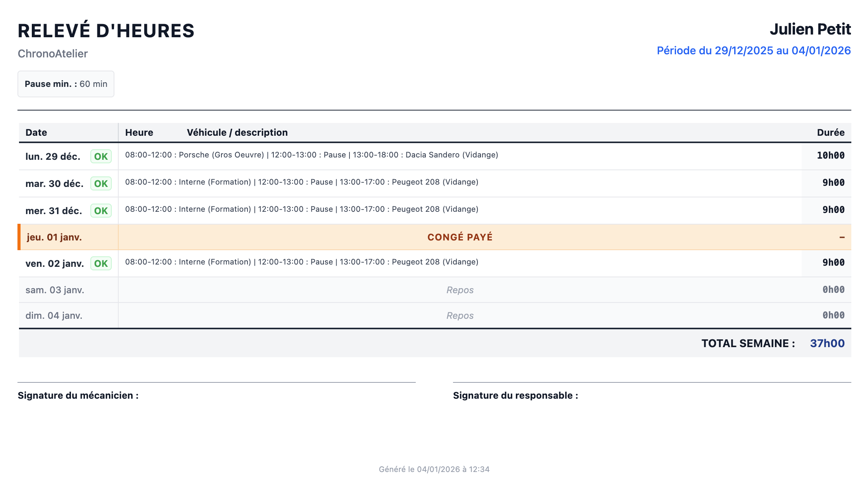Select the CONGÉ PAYÉ entry for jeu. 01 janv.
Image resolution: width=868 pixels, height=491 pixels.
pos(460,237)
